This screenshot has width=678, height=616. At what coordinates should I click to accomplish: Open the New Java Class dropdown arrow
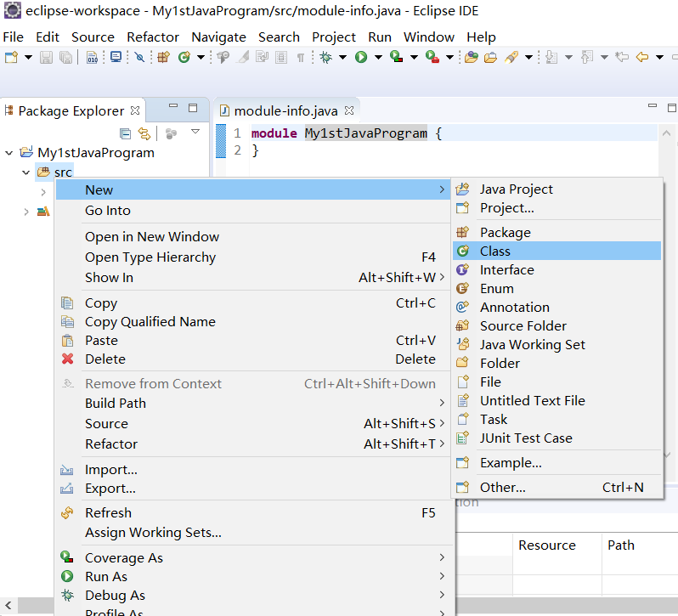point(201,57)
